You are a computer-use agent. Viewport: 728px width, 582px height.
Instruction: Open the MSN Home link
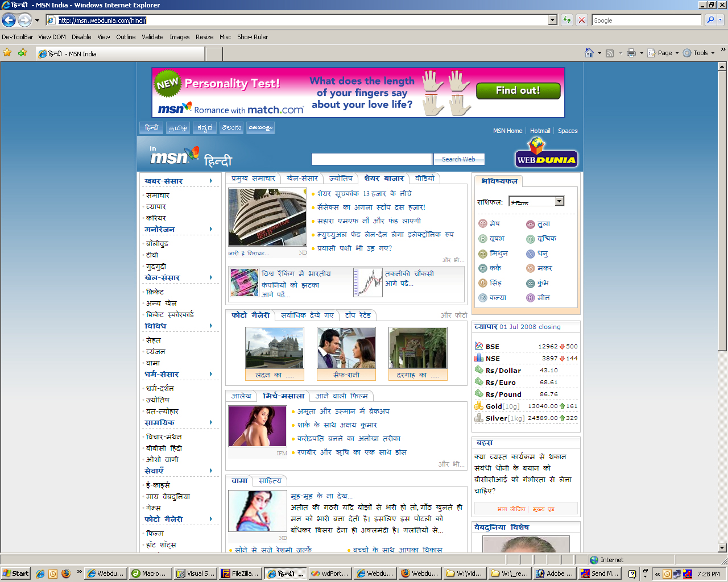pyautogui.click(x=507, y=131)
